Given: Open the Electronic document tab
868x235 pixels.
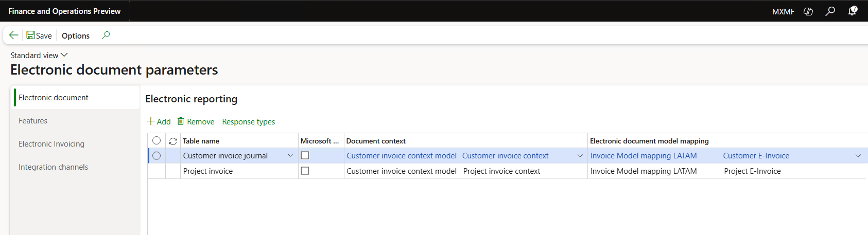Looking at the screenshot, I should 76,98.
